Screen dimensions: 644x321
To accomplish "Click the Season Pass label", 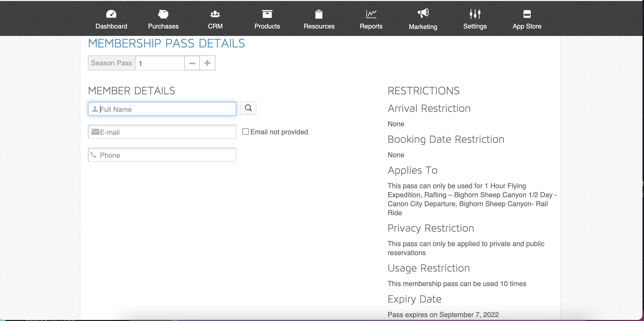I will (111, 63).
